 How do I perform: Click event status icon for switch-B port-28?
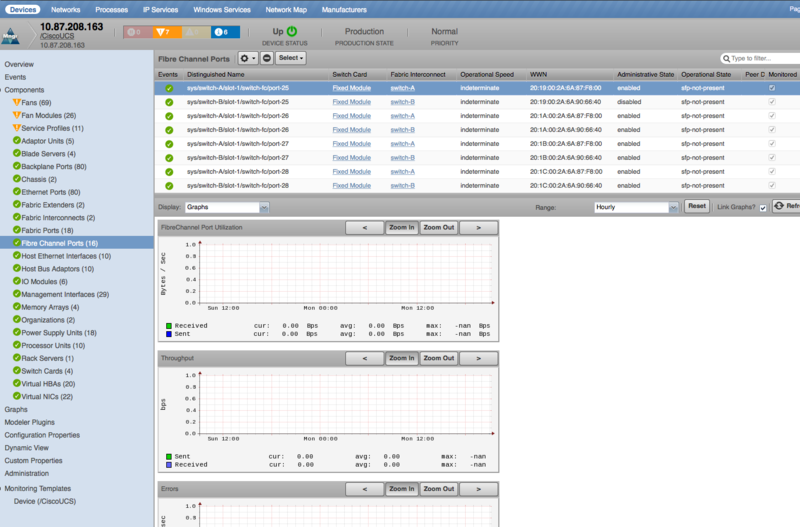[169, 186]
